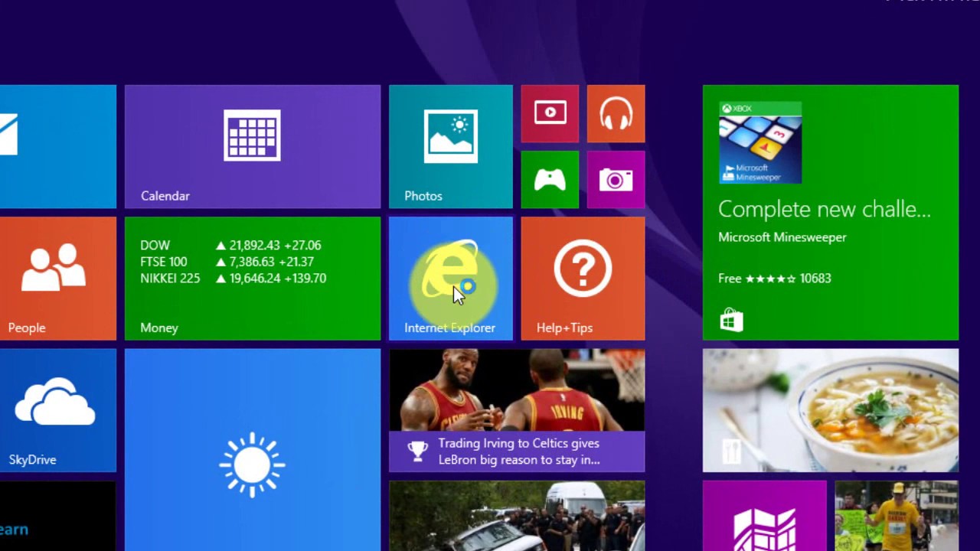
Task: Open Sports news LeBron tile
Action: click(517, 410)
